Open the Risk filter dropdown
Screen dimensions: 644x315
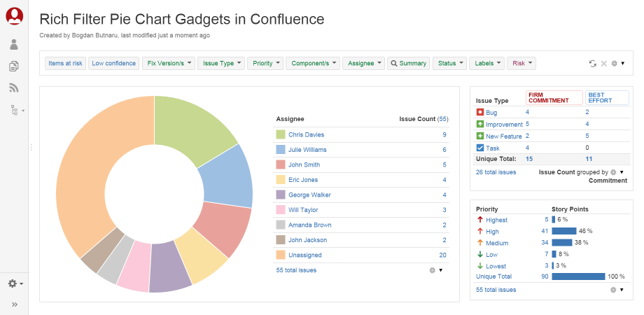point(521,63)
